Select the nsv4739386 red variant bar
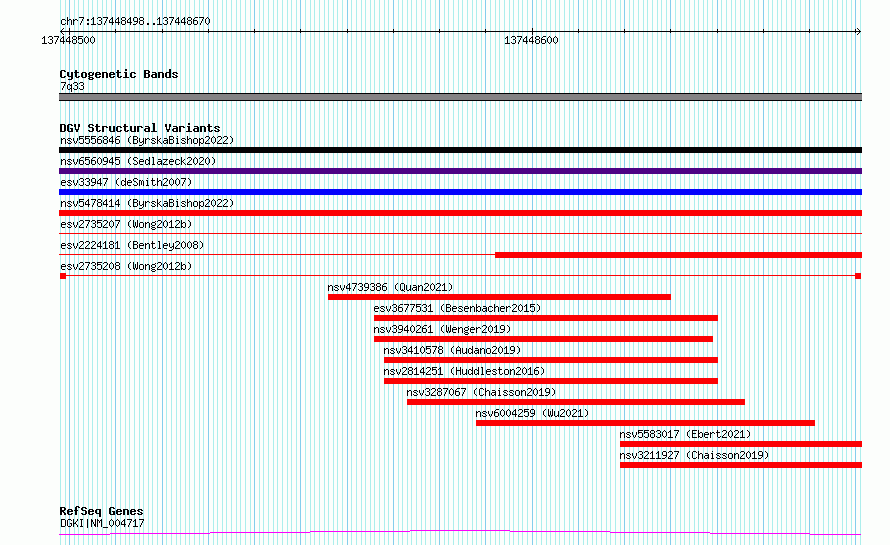Screen dimensions: 890x545 tap(499, 297)
